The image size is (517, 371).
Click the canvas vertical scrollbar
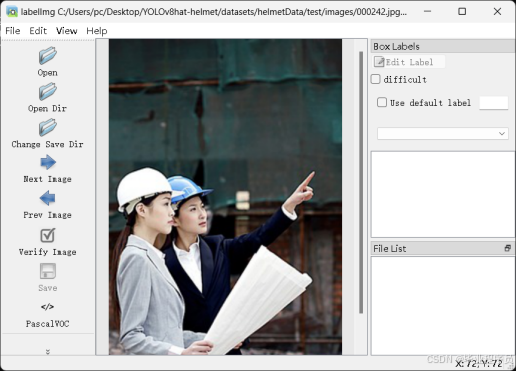tap(361, 182)
